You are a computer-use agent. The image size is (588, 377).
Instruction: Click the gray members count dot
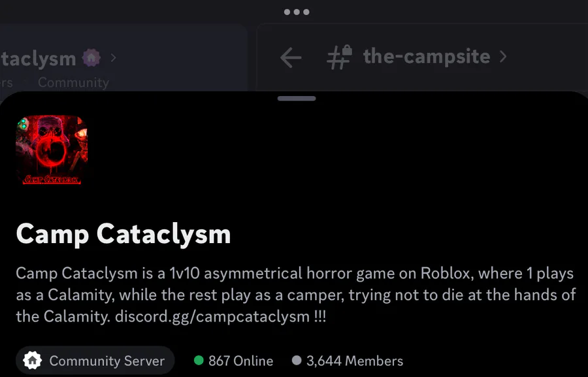click(297, 361)
